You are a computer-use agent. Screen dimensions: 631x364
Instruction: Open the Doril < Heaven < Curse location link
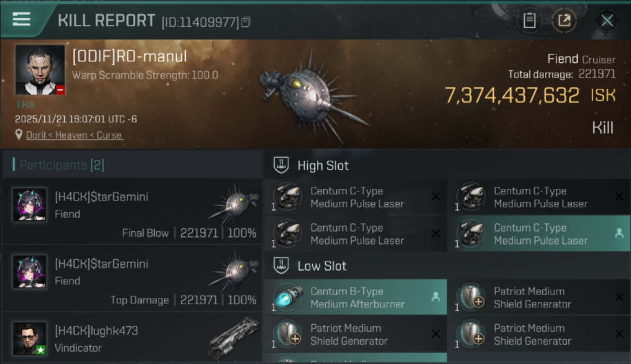(74, 135)
